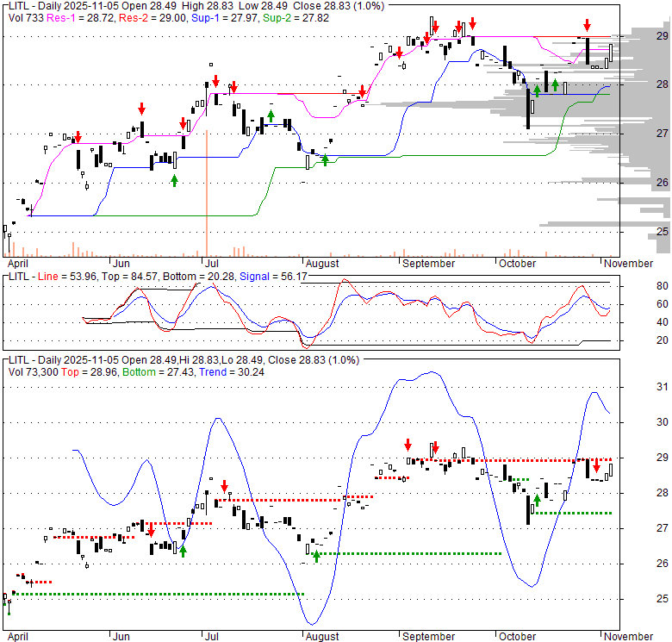
Task: Click the 'Top = 28.96' legend label
Action: (x=90, y=372)
